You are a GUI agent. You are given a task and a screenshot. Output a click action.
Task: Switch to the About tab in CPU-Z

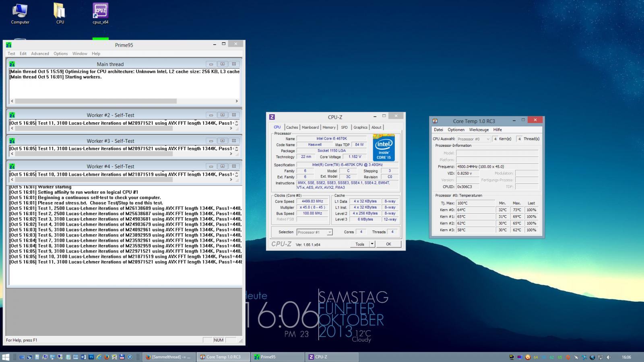[376, 128]
